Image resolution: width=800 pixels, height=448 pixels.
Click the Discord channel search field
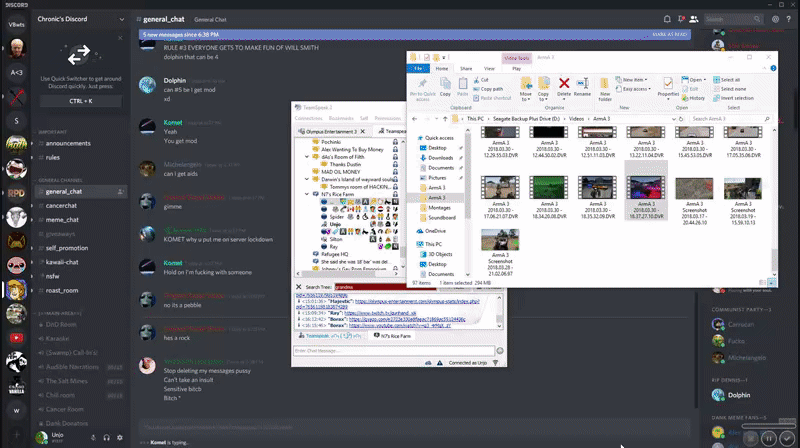(733, 19)
